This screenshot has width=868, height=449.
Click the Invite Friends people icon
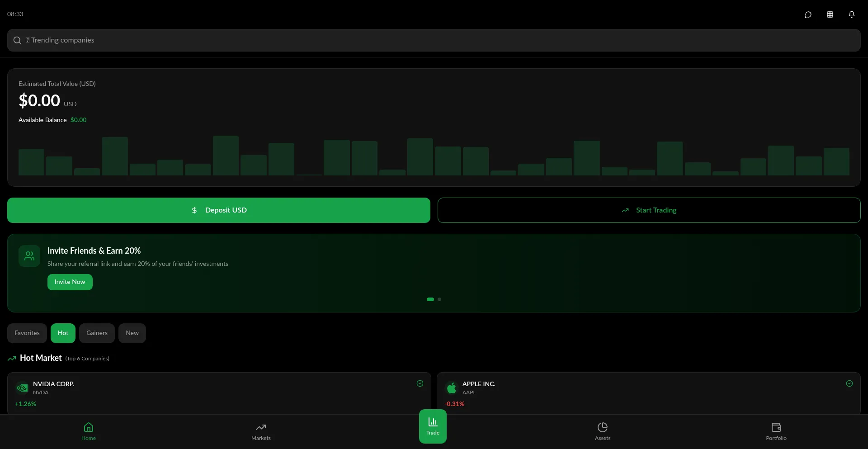pyautogui.click(x=28, y=255)
